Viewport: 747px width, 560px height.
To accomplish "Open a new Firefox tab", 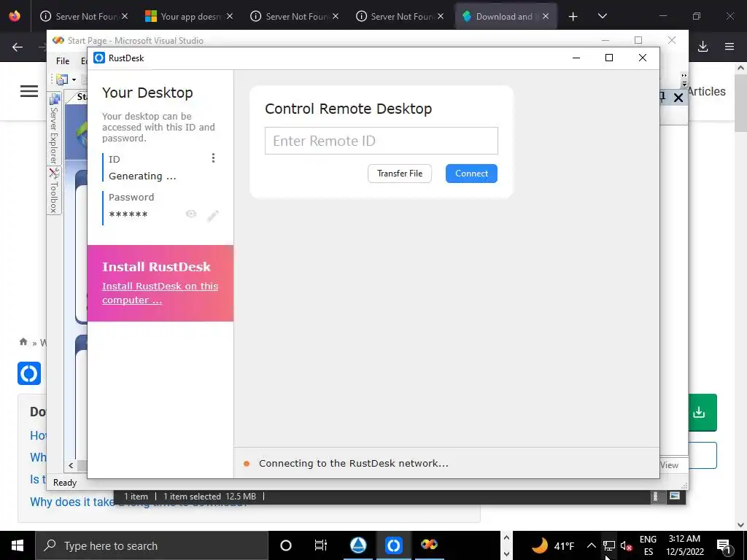I will 573,16.
